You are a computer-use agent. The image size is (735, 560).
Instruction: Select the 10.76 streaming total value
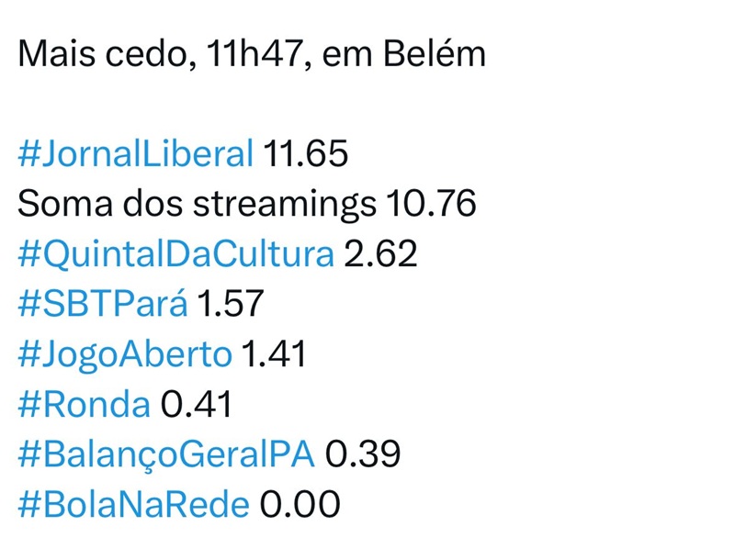pyautogui.click(x=431, y=203)
